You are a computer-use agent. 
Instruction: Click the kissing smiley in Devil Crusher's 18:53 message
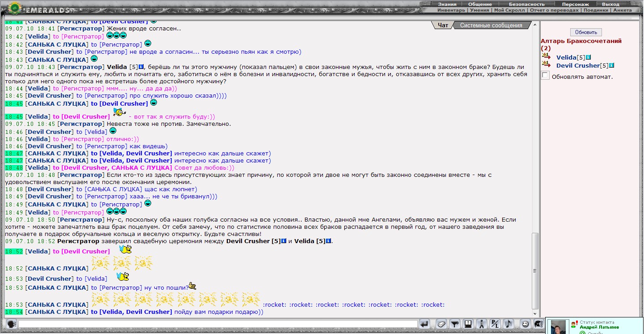pyautogui.click(x=123, y=277)
